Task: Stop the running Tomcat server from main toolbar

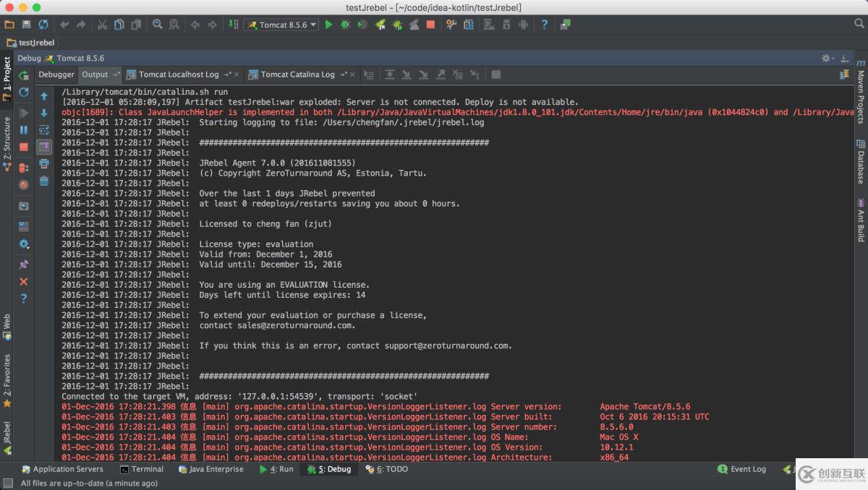Action: (x=430, y=25)
